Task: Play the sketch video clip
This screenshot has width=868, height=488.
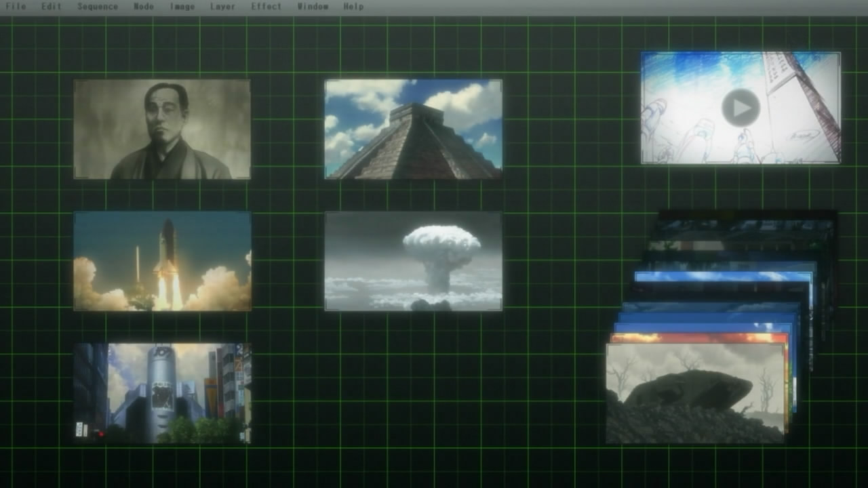Action: tap(741, 108)
